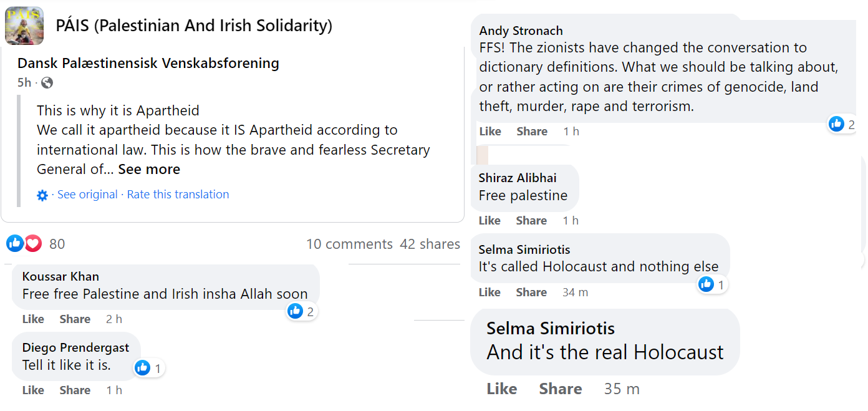Click like count badge on Koussar Khan's comment
This screenshot has height=411, width=868.
[302, 311]
